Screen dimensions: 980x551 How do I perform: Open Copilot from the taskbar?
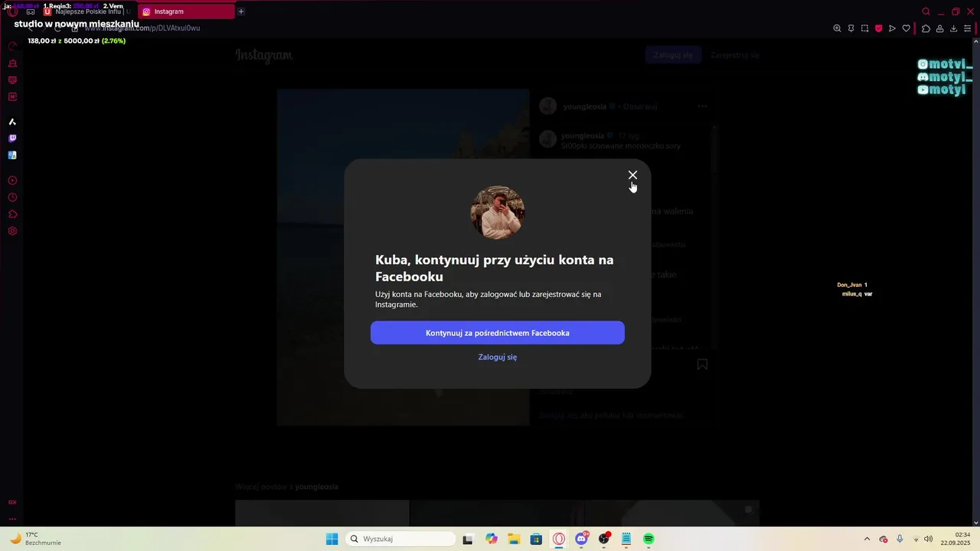click(x=492, y=539)
